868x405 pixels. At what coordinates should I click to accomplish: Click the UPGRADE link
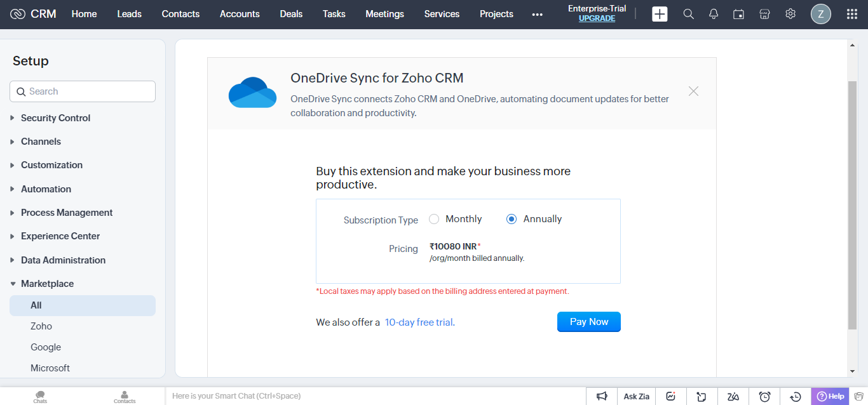click(x=597, y=18)
